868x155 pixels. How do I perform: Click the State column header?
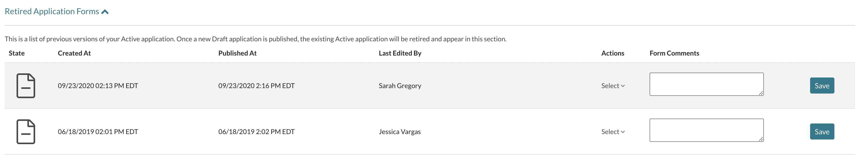17,53
